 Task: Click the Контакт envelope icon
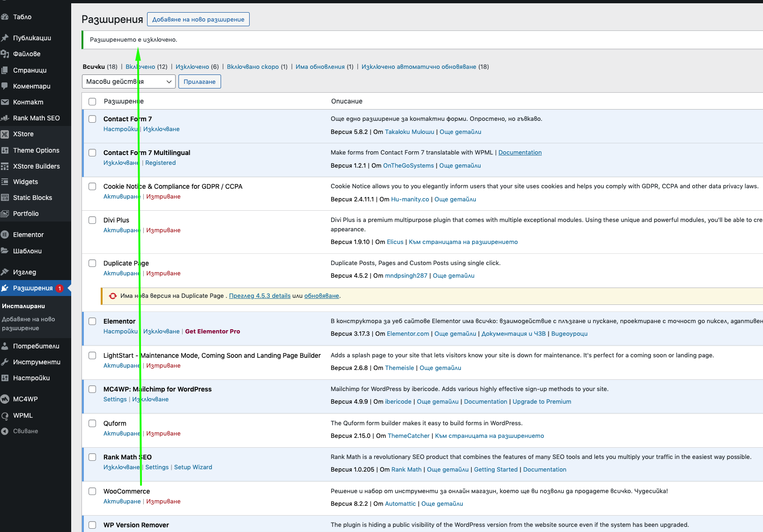(x=5, y=102)
